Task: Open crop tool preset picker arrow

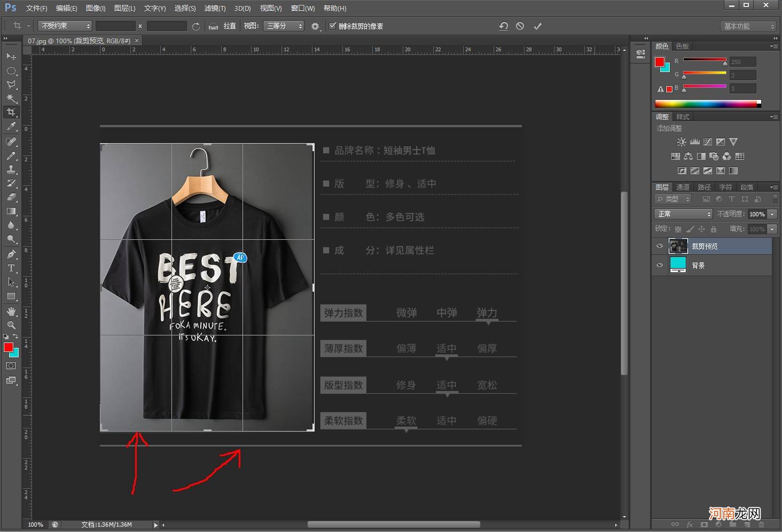Action: point(29,26)
